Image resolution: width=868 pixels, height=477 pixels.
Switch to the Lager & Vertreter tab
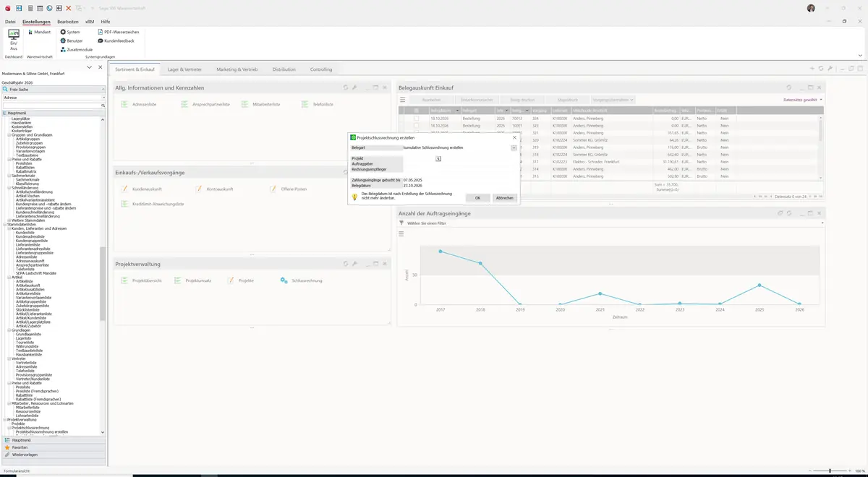coord(184,69)
